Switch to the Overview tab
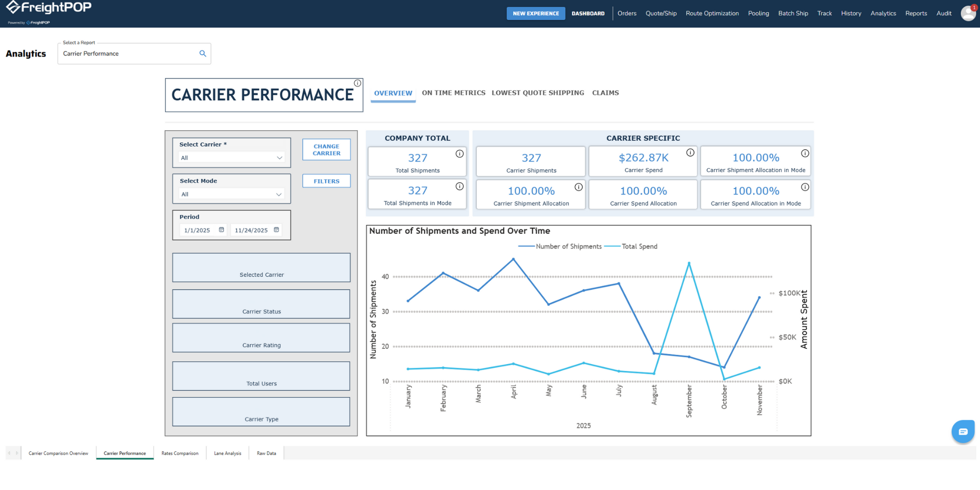This screenshot has width=980, height=490. 393,93
